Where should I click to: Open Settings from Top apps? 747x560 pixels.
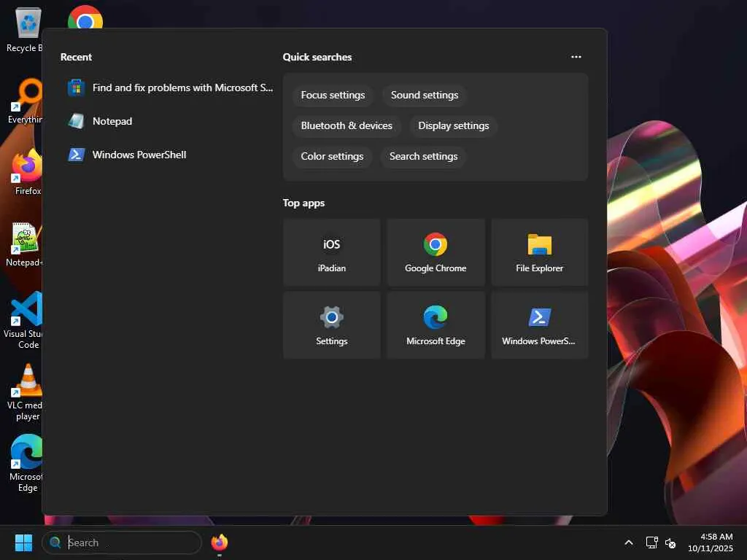pos(332,325)
